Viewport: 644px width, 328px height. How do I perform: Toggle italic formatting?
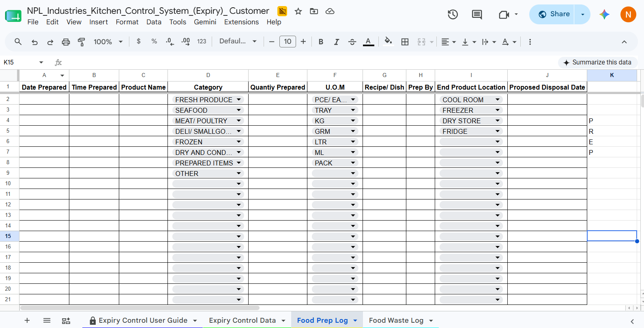(x=336, y=41)
